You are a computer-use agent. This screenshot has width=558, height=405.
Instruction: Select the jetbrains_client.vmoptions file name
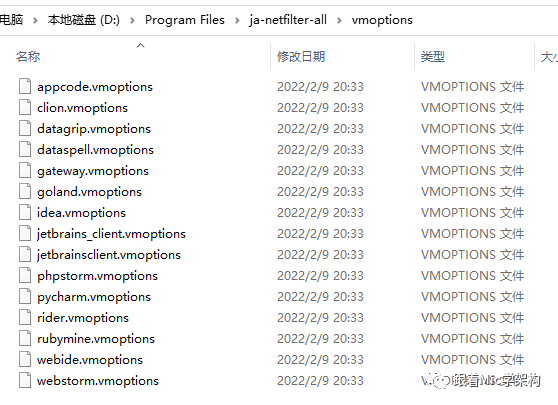pos(111,234)
